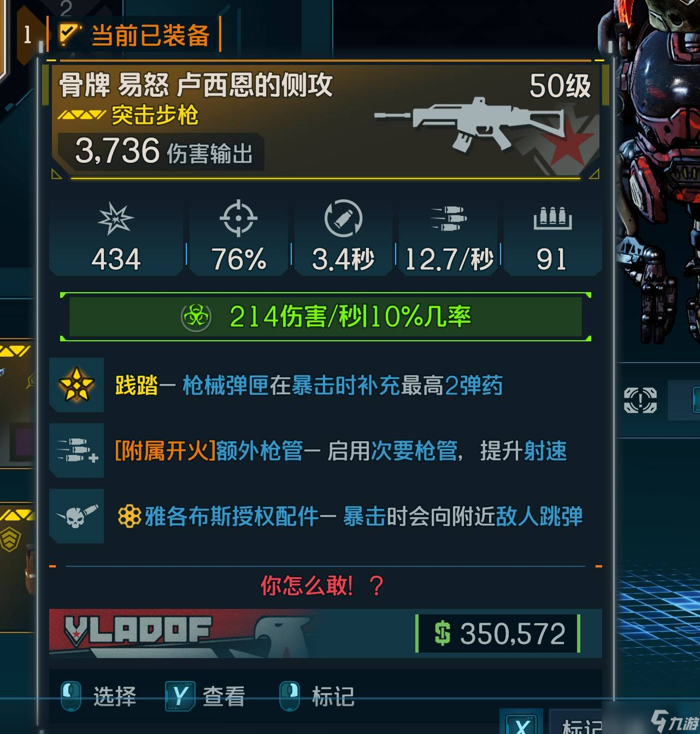The height and width of the screenshot is (734, 700).
Task: Click the 额外枪管 extra barrel perk icon
Action: (77, 451)
